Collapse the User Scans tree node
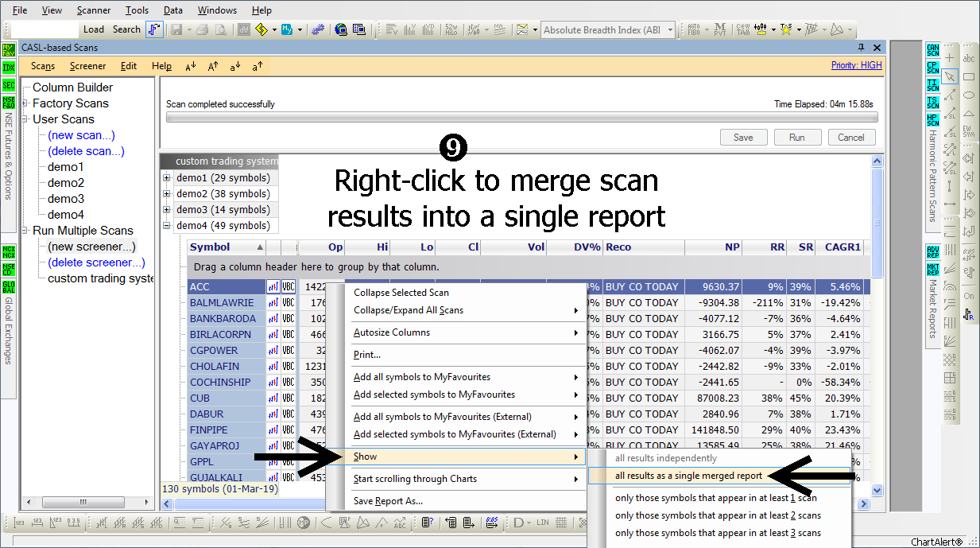 (25, 119)
